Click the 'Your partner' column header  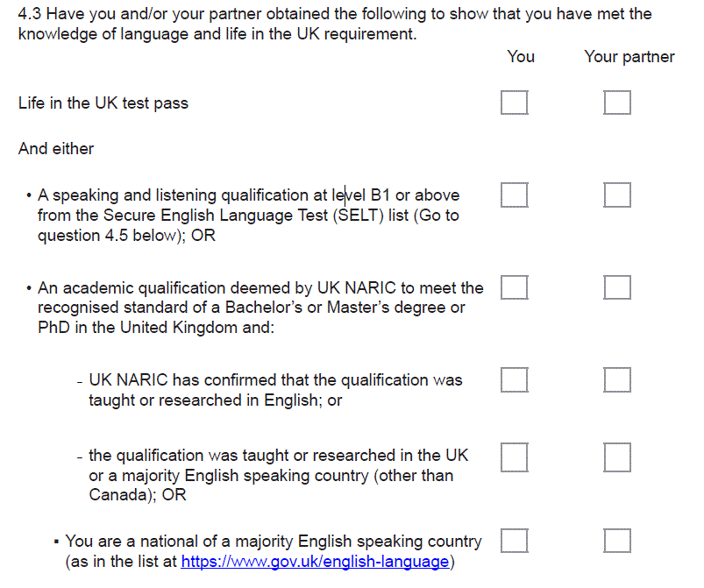(x=629, y=57)
